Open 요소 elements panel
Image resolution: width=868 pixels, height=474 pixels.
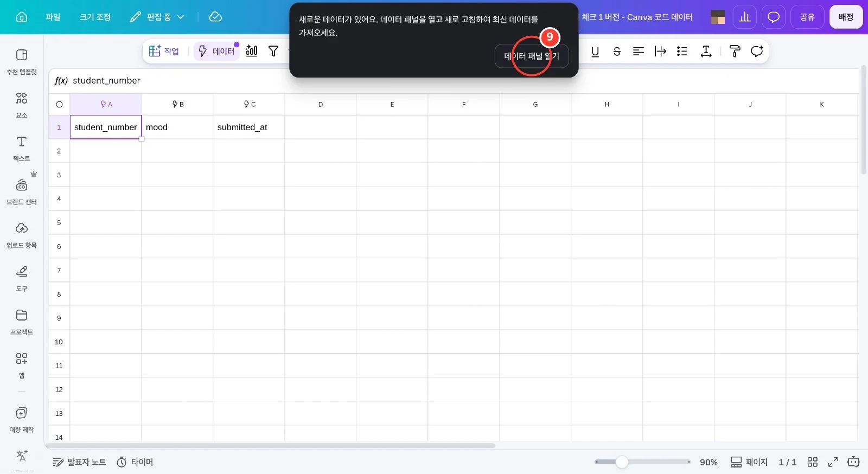[22, 105]
